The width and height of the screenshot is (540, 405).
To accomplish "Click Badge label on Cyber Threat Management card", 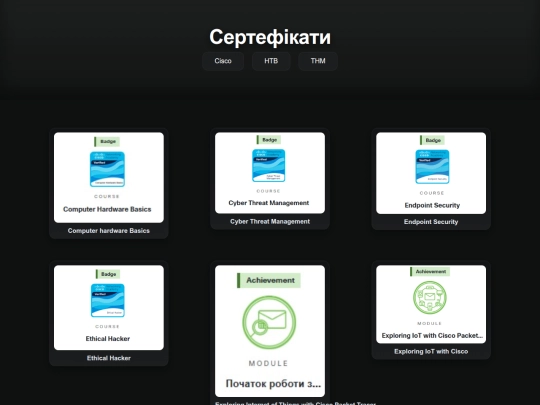I will (x=269, y=140).
